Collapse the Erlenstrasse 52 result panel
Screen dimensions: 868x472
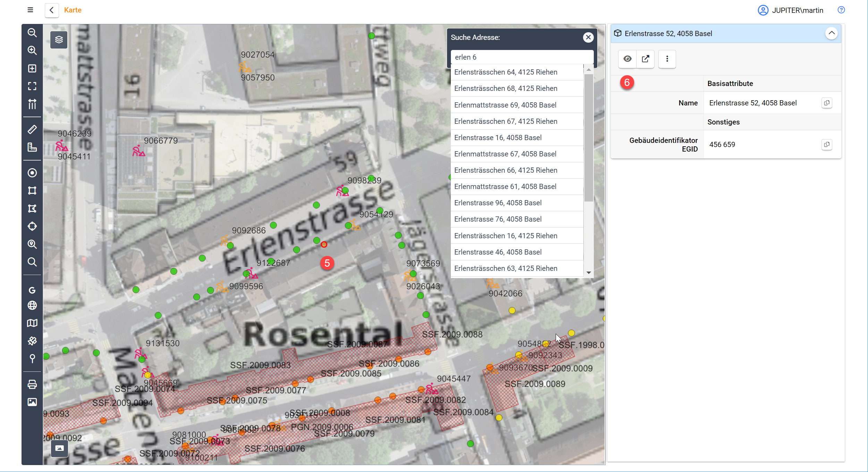[832, 33]
